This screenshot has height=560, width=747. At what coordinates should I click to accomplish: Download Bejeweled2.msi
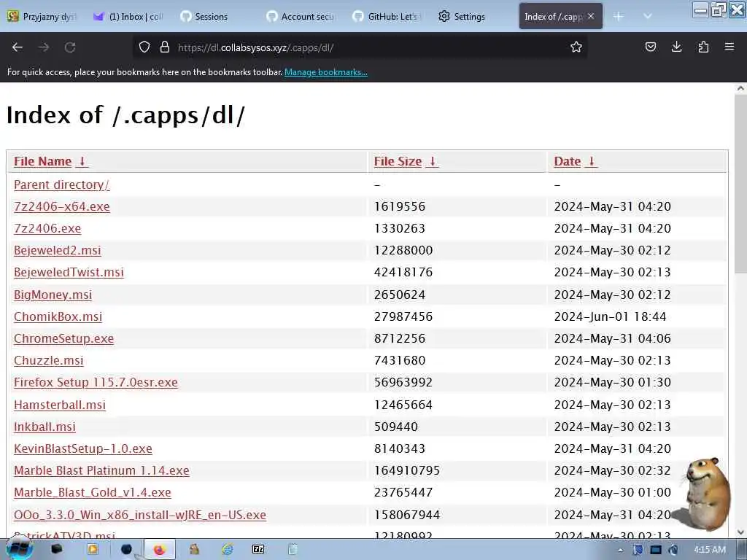click(58, 251)
